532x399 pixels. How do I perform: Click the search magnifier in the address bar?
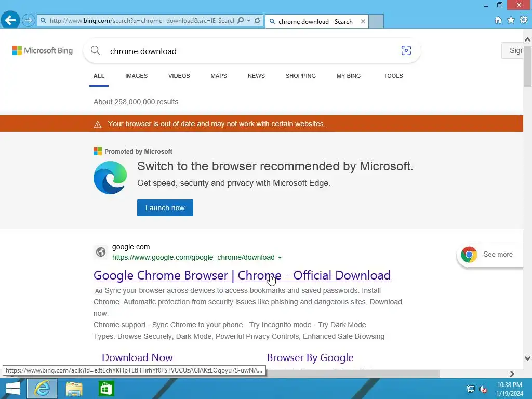pyautogui.click(x=241, y=21)
